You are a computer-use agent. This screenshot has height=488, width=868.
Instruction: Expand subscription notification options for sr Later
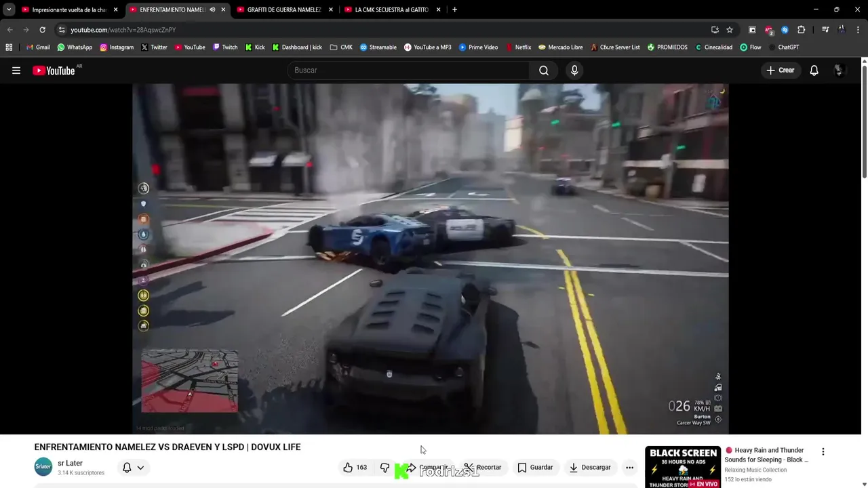[140, 468]
